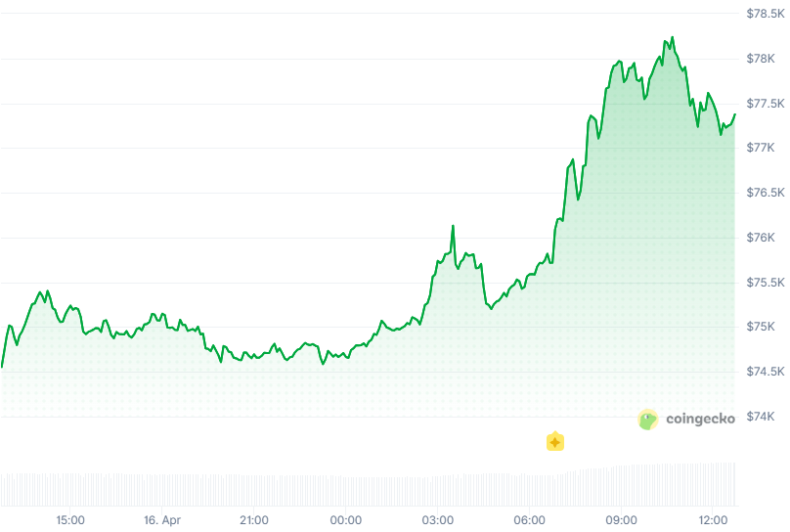790x532 pixels.
Task: Select the 03:00 time axis label
Action: (x=438, y=520)
